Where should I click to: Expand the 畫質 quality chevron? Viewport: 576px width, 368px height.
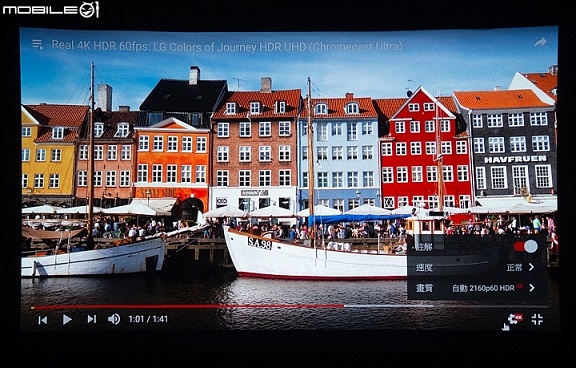pyautogui.click(x=532, y=288)
